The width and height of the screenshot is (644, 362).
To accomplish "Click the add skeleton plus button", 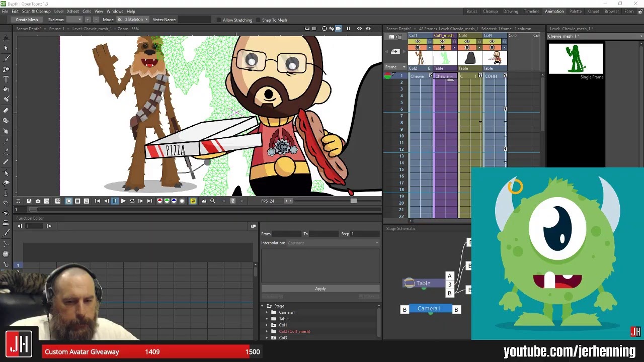I will click(88, 20).
